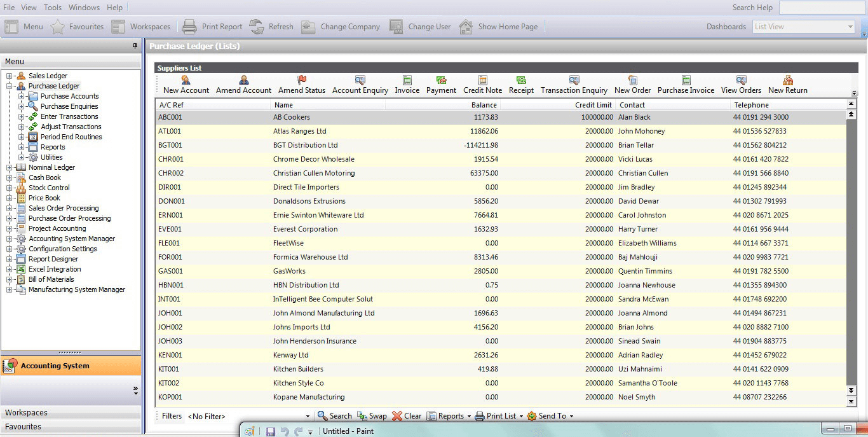The width and height of the screenshot is (868, 437).
Task: Open the Tools menu
Action: click(52, 7)
